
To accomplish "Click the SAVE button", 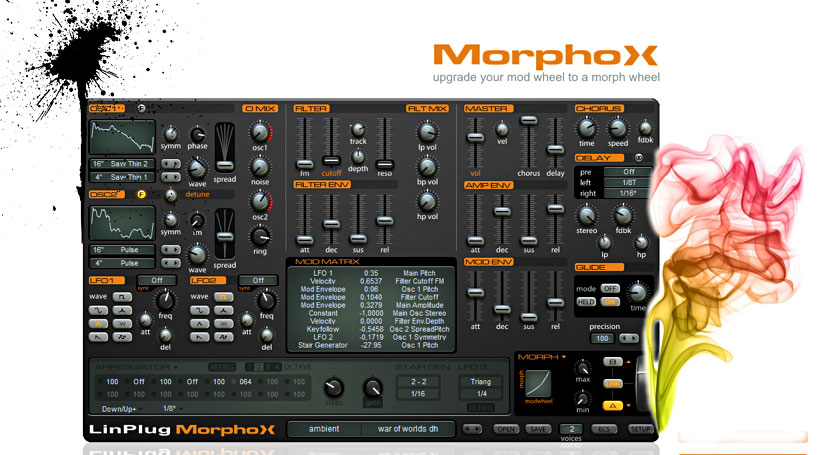I will tap(537, 429).
